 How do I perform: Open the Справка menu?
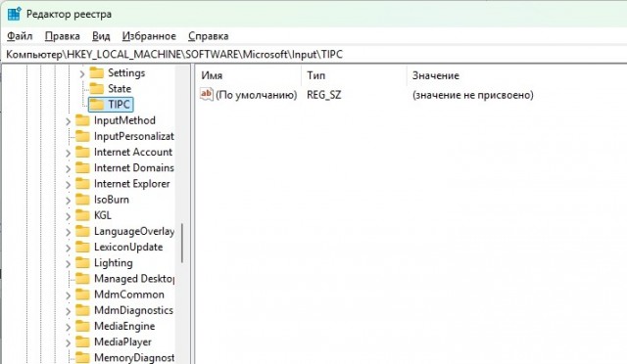pyautogui.click(x=209, y=36)
